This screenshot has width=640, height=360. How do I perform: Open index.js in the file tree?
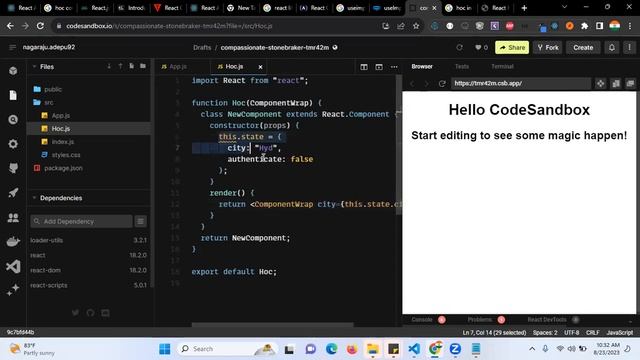(62, 142)
